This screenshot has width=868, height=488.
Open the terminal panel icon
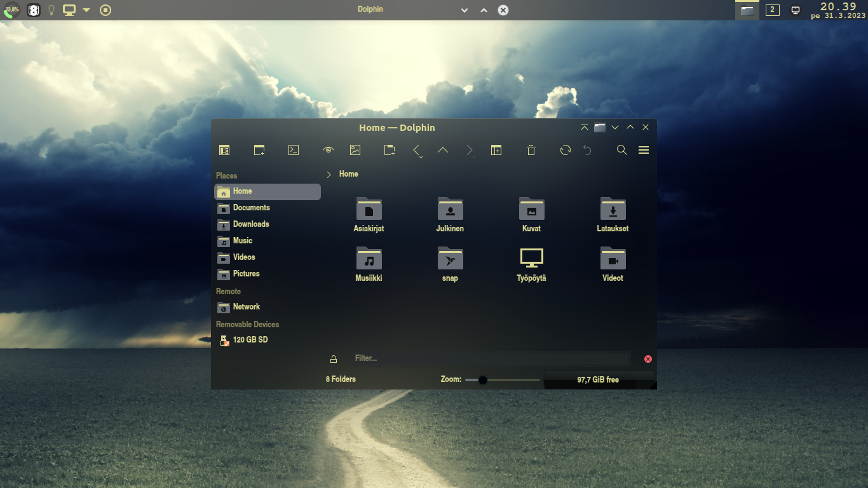[x=294, y=150]
